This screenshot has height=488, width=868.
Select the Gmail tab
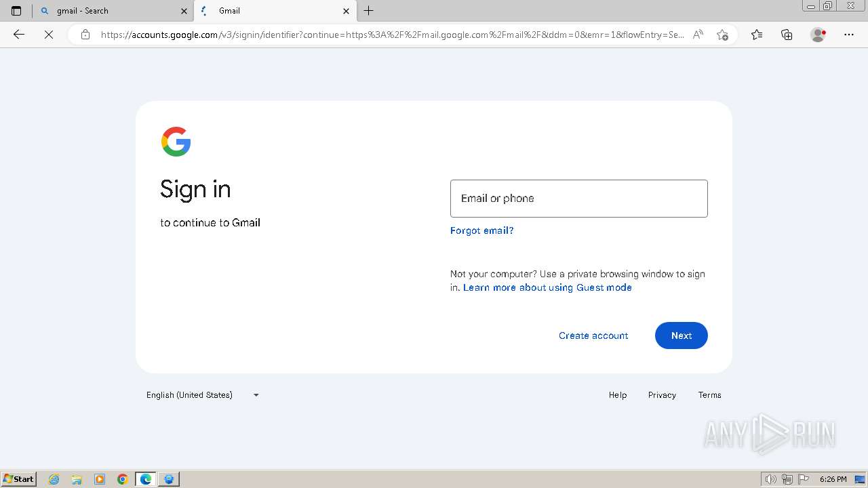(275, 11)
